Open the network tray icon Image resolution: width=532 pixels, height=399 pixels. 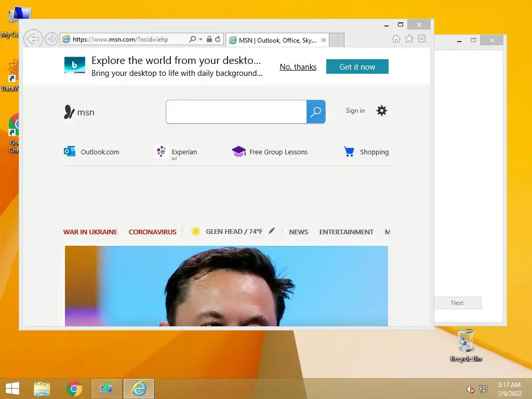pyautogui.click(x=483, y=389)
